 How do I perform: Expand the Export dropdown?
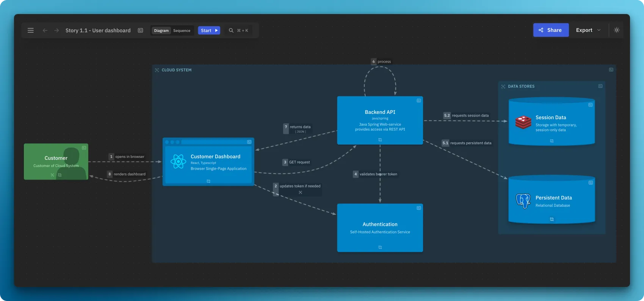coord(588,30)
